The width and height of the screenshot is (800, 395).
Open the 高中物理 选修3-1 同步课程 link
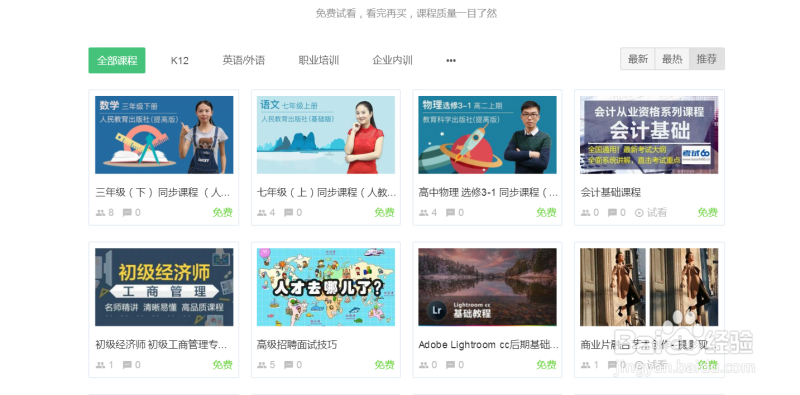pyautogui.click(x=488, y=192)
